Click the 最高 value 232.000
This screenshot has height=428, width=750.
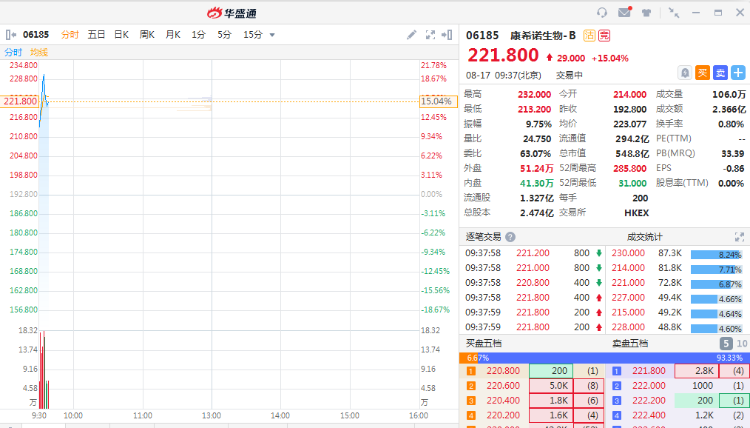[x=534, y=95]
